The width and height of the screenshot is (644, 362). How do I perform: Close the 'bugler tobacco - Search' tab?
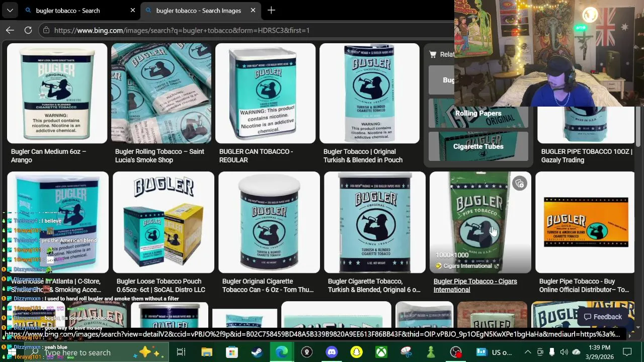133,10
